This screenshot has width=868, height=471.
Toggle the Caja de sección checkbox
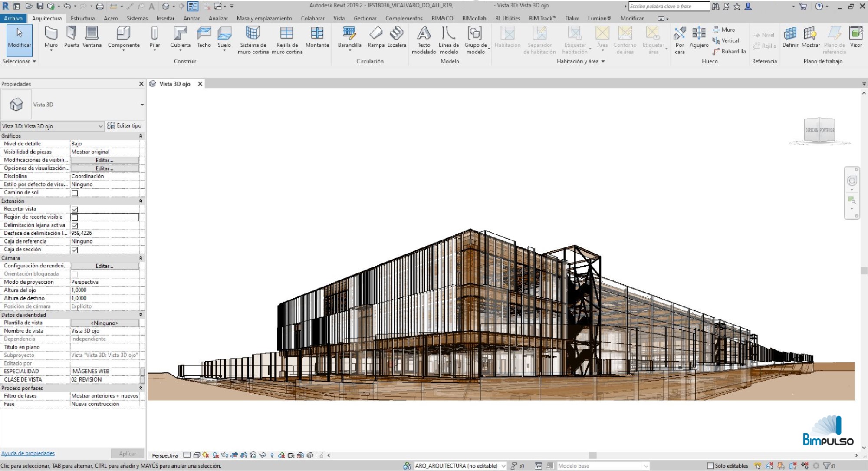click(x=75, y=250)
